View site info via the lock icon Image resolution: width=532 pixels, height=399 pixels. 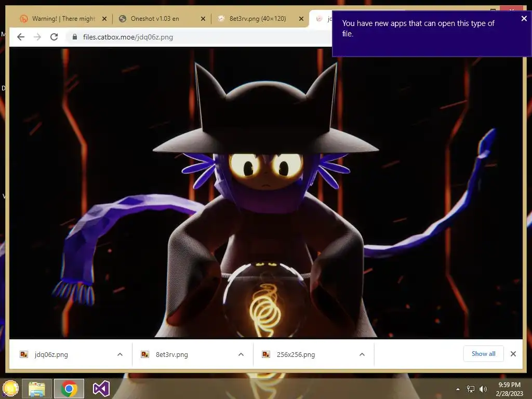75,37
